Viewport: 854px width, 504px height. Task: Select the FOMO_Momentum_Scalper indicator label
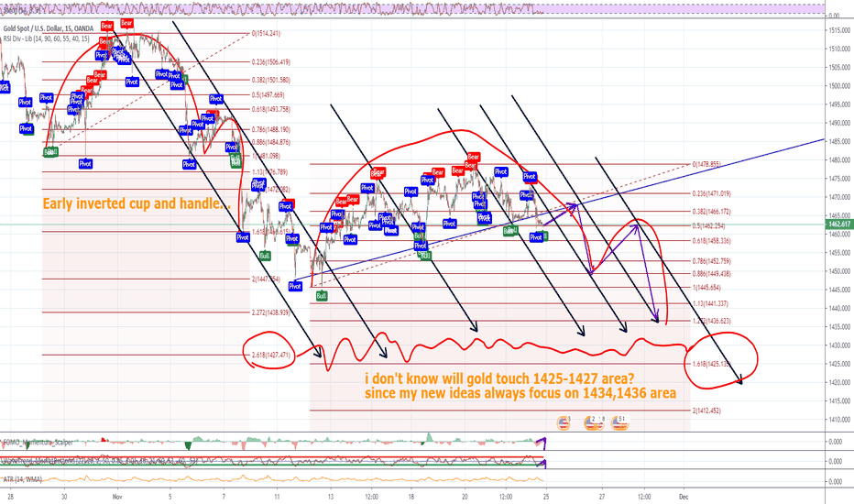(x=38, y=443)
